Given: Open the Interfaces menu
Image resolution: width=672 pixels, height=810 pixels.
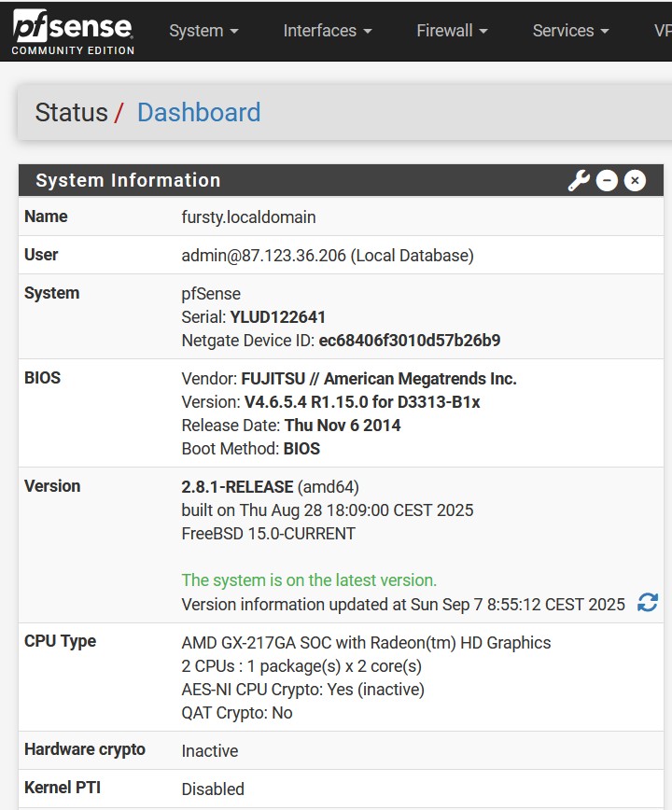Looking at the screenshot, I should [328, 31].
